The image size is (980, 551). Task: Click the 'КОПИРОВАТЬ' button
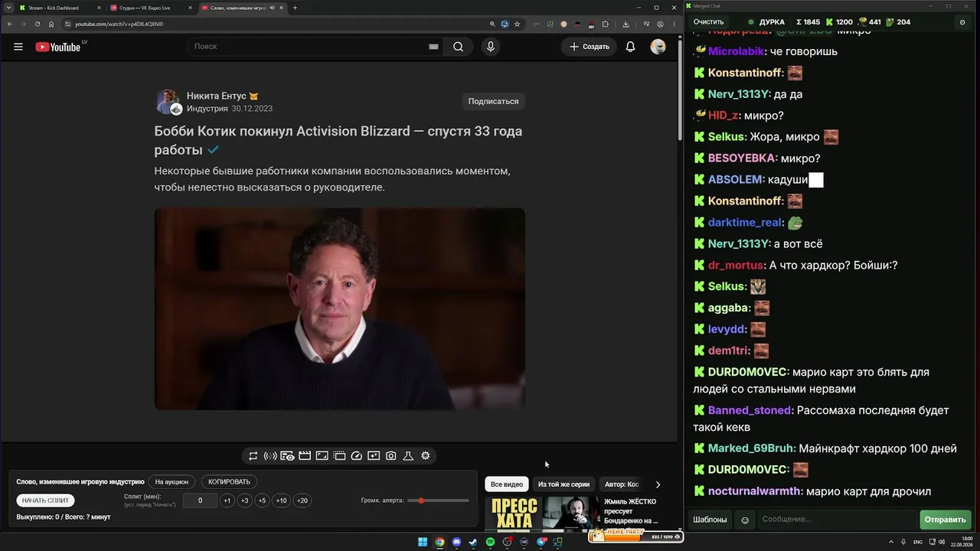[229, 482]
